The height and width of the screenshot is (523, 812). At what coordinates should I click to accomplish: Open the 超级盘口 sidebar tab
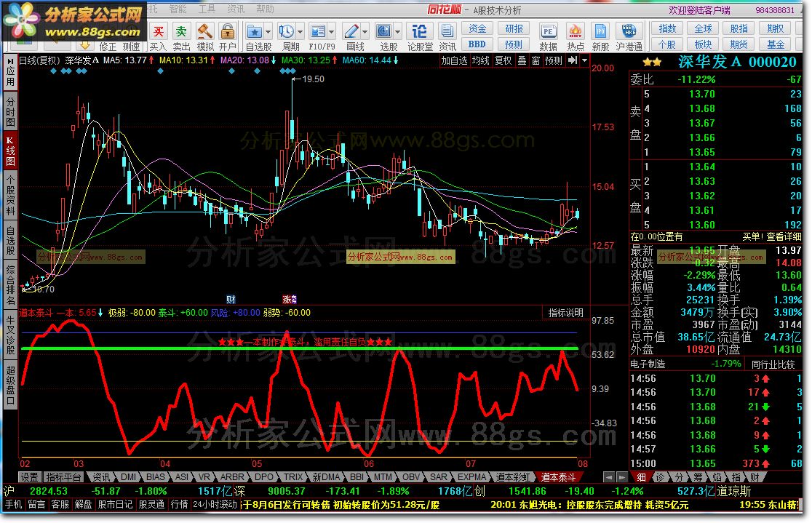pyautogui.click(x=10, y=386)
